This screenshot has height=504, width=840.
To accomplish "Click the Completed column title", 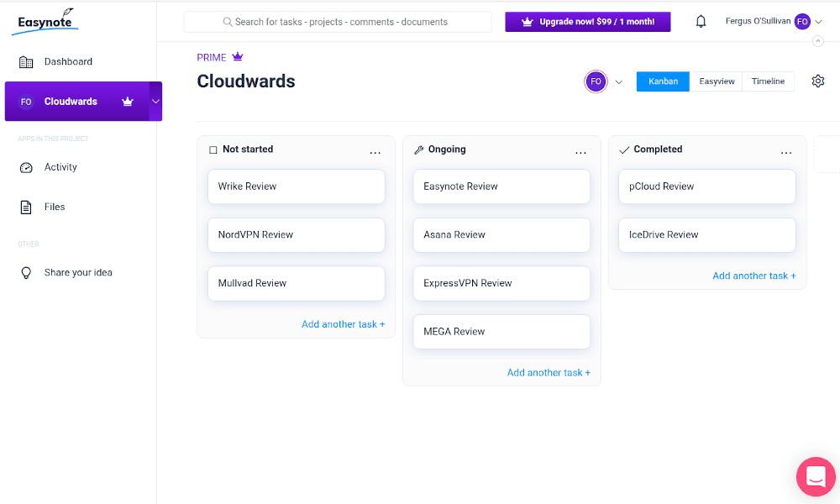I will tap(658, 150).
